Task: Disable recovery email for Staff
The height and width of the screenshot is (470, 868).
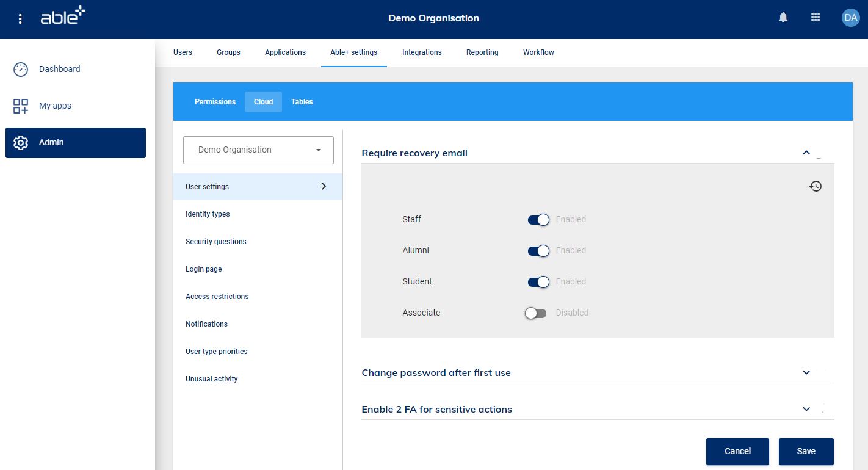Action: 538,220
